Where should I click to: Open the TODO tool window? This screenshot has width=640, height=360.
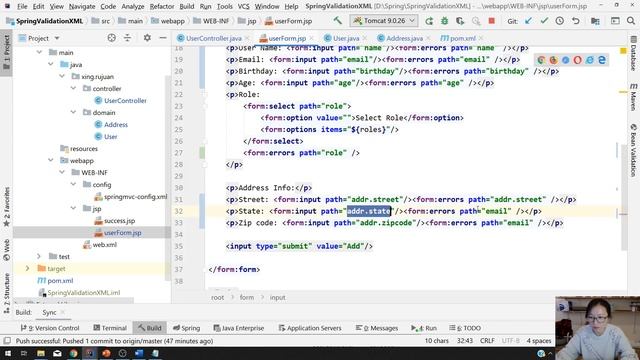click(465, 328)
